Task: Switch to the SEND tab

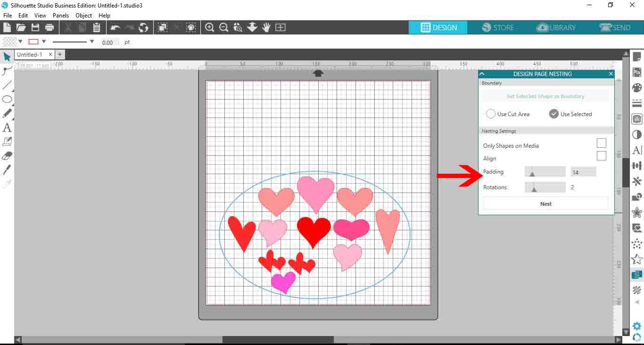Action: pyautogui.click(x=615, y=27)
